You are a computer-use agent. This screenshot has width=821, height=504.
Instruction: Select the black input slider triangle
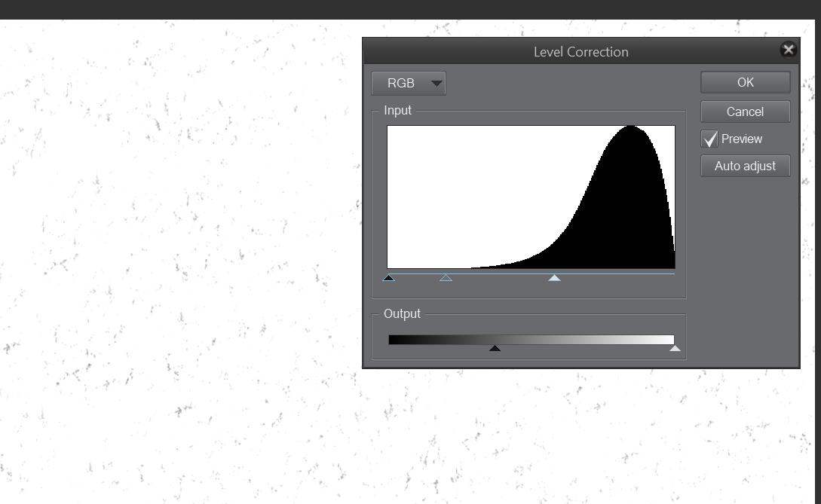[x=389, y=278]
